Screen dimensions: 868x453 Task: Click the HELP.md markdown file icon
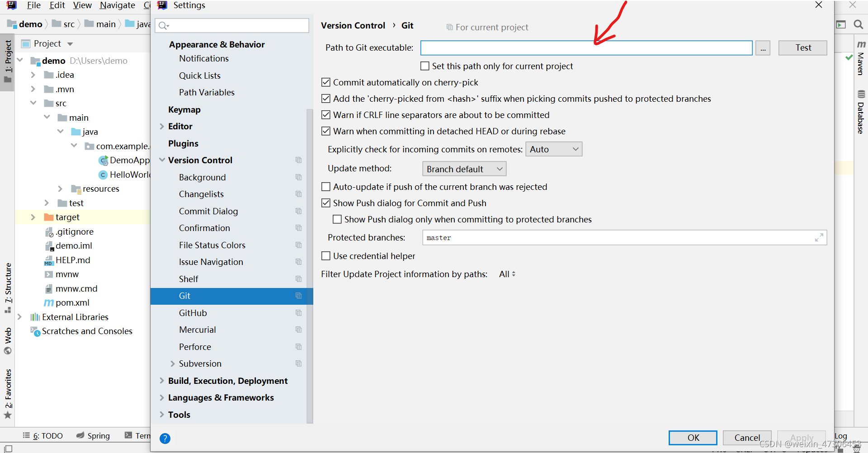[49, 260]
